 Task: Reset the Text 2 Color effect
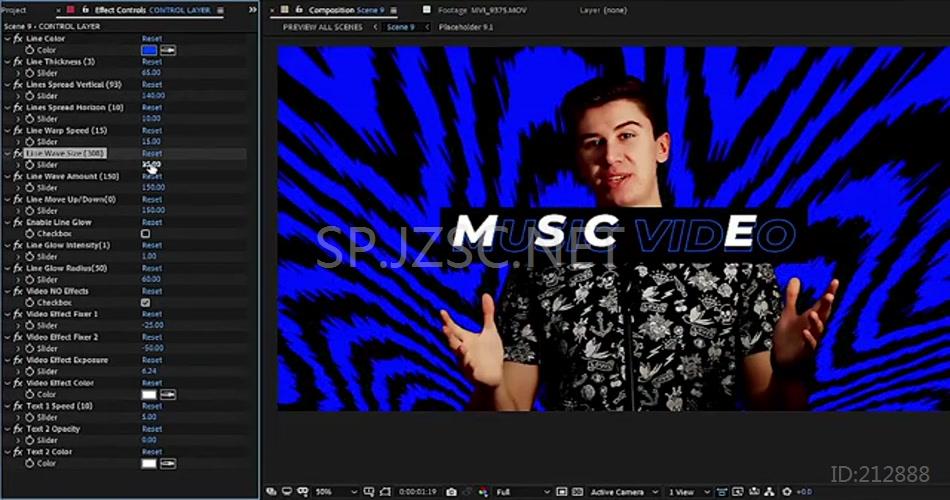pos(152,452)
